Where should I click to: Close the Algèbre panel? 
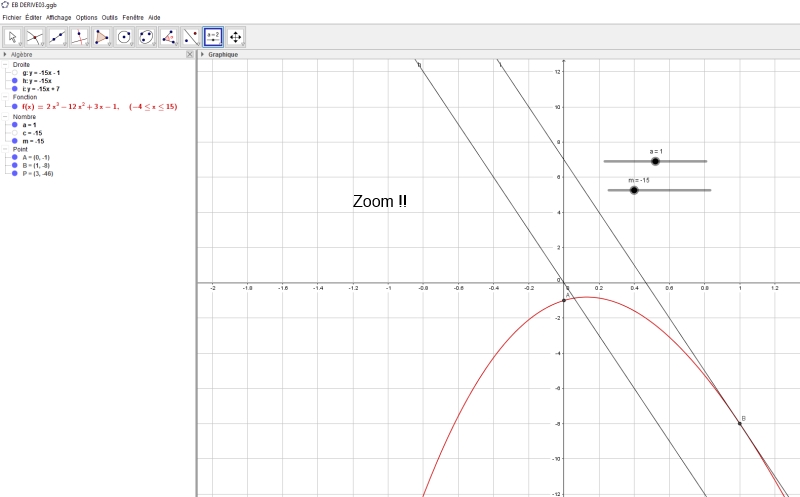190,54
